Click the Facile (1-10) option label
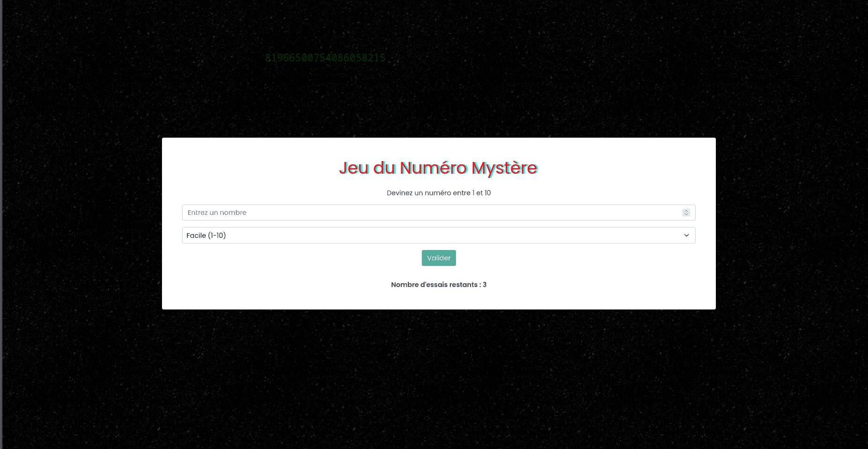The height and width of the screenshot is (449, 868). pyautogui.click(x=206, y=235)
